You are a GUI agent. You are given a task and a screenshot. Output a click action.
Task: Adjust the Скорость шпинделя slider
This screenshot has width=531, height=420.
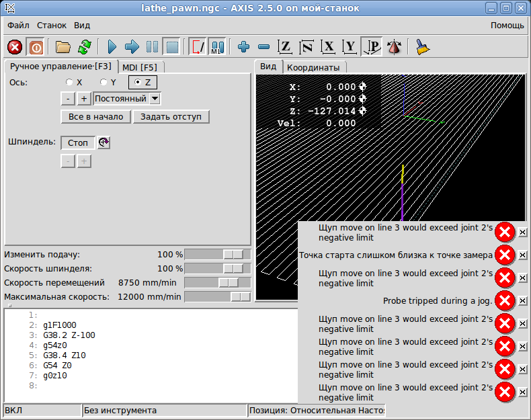click(x=233, y=269)
